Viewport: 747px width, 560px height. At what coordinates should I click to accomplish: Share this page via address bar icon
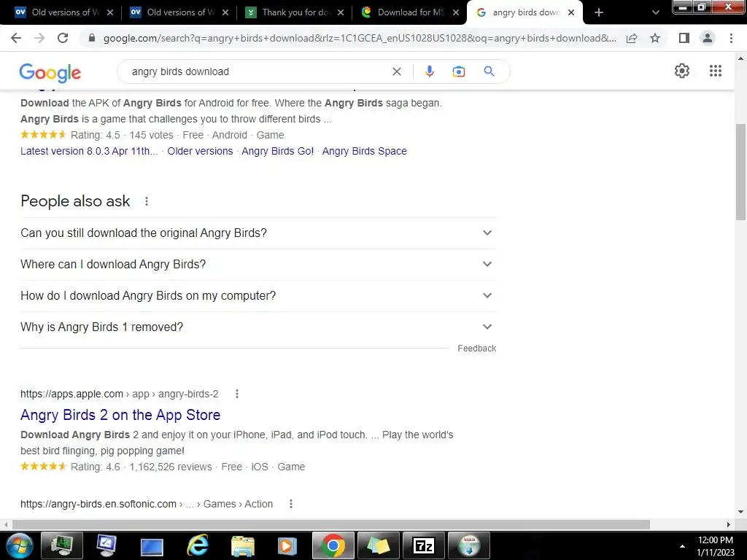(x=632, y=38)
